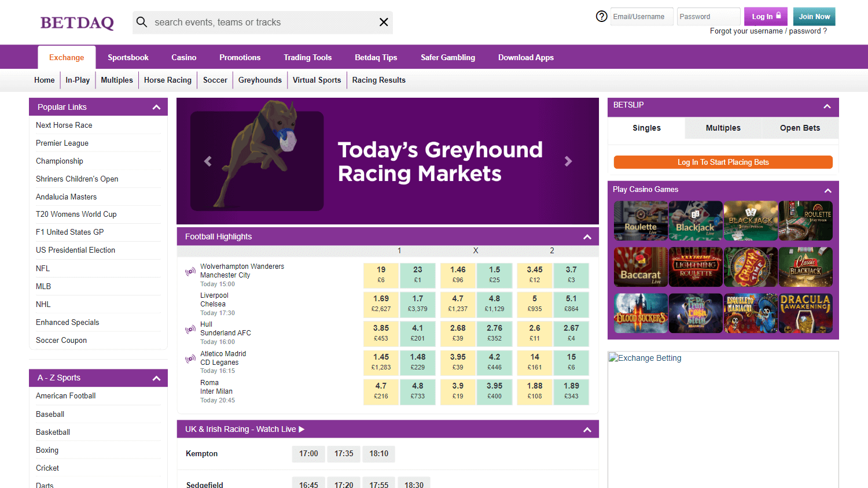Select the Singles betslip tab

[646, 128]
